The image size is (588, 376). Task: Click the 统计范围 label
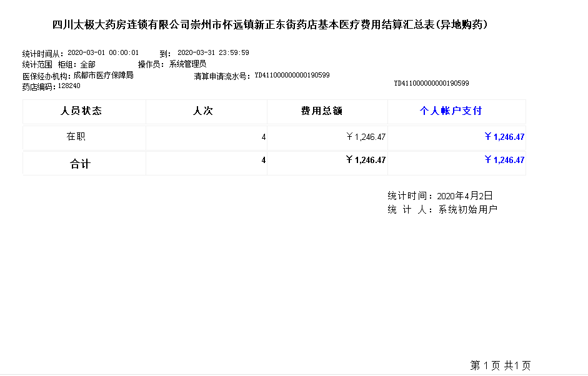[37, 64]
